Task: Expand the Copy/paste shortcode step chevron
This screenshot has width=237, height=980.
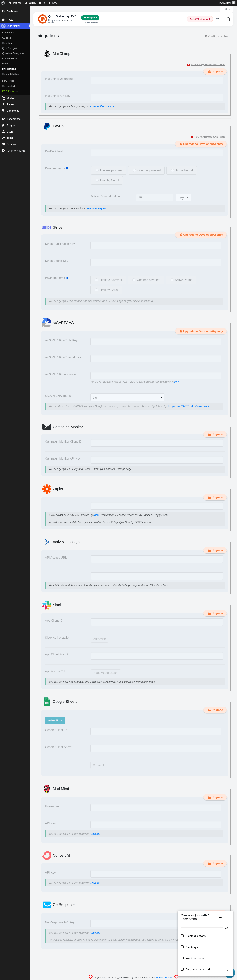Action: point(228,970)
